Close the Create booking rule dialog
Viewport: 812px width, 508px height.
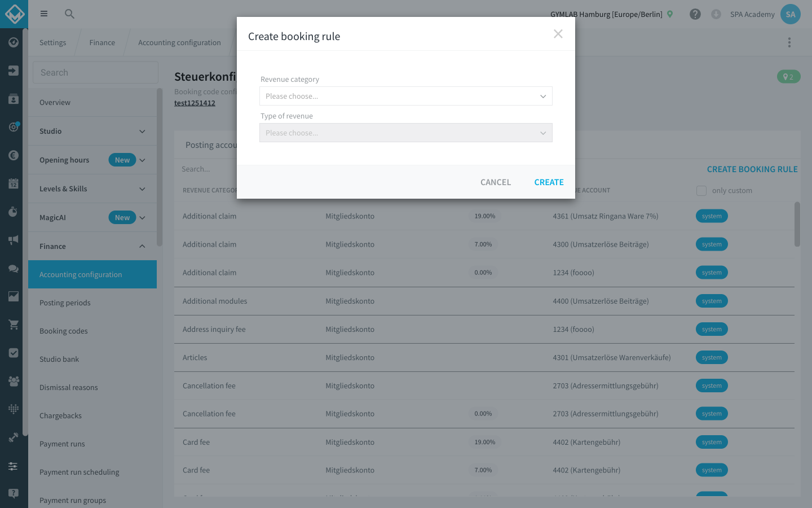coord(558,34)
